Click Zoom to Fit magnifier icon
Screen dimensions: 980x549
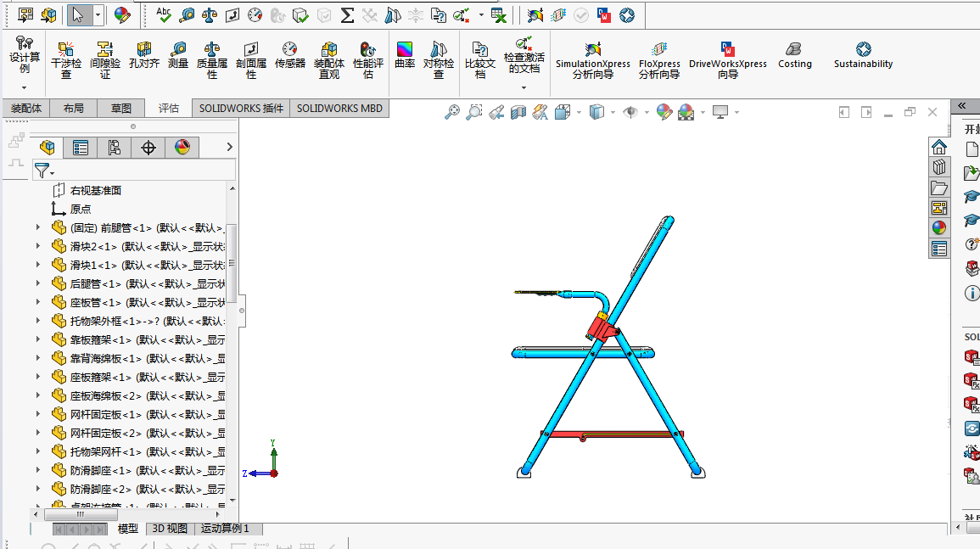point(452,113)
